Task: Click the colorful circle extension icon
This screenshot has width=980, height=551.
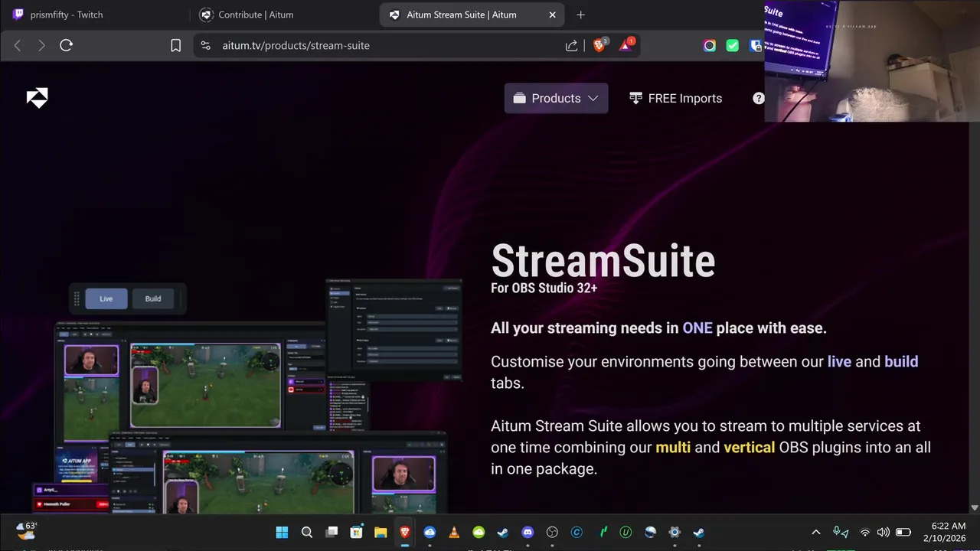Action: 710,45
